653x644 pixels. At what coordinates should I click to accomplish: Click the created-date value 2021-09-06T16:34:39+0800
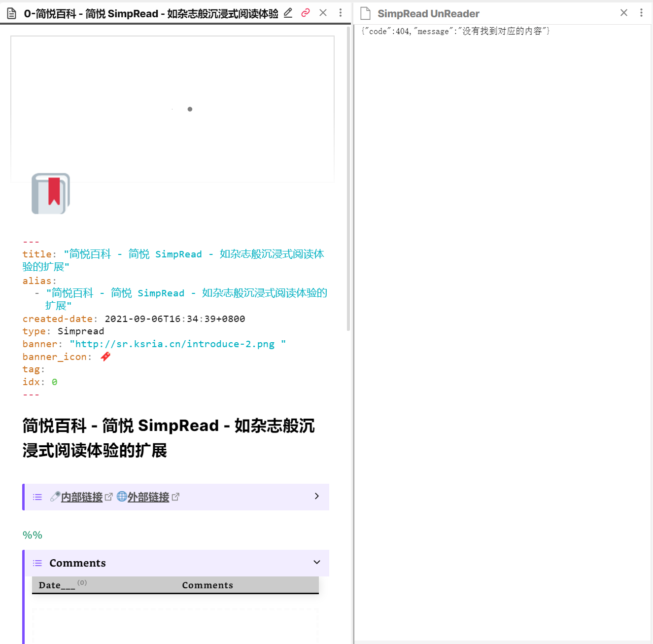[x=175, y=319]
